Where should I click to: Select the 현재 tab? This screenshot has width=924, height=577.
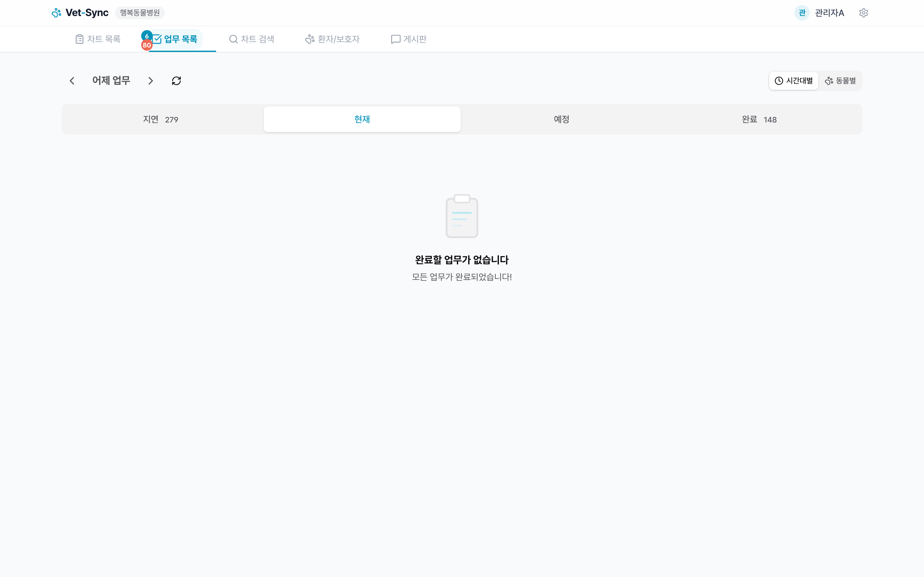pos(362,120)
